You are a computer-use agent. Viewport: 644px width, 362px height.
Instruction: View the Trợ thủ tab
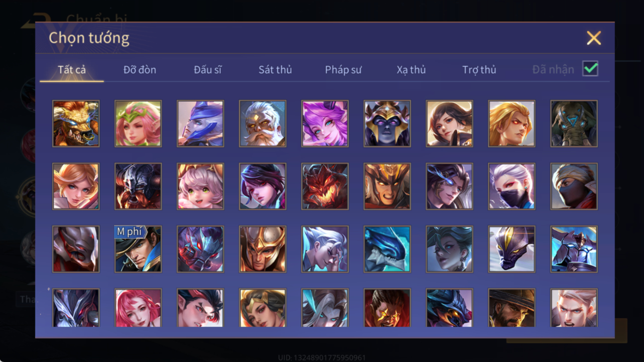click(479, 70)
